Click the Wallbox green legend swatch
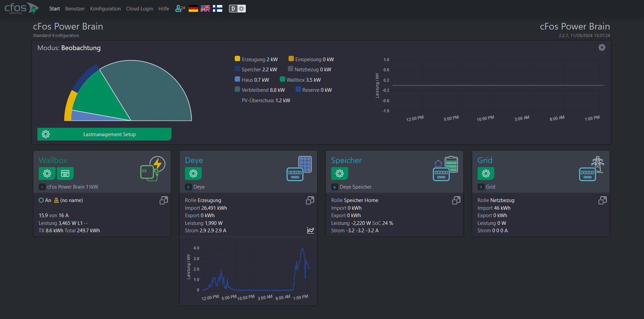Screen dimensions: 644x319 (282, 79)
